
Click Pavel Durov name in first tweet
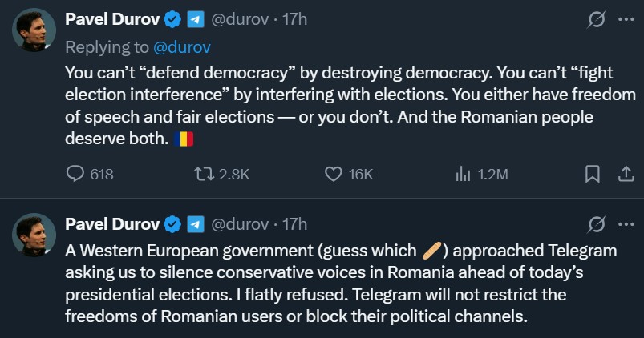(111, 19)
